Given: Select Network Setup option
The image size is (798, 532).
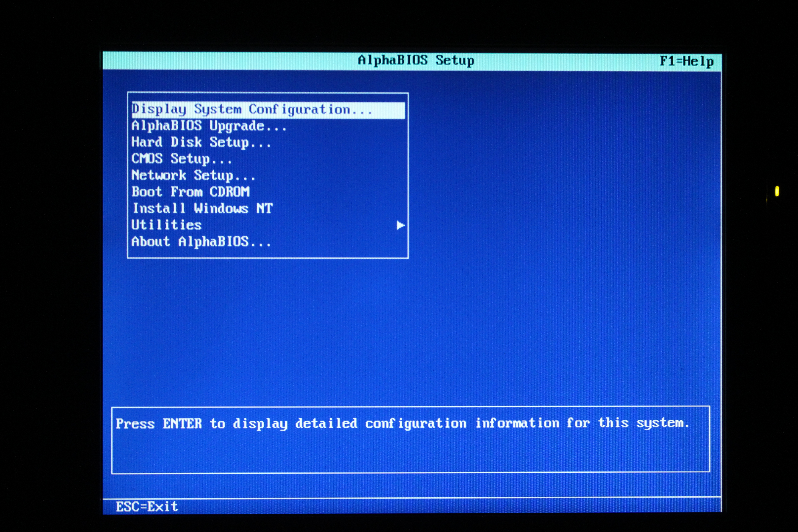Looking at the screenshot, I should tap(193, 175).
